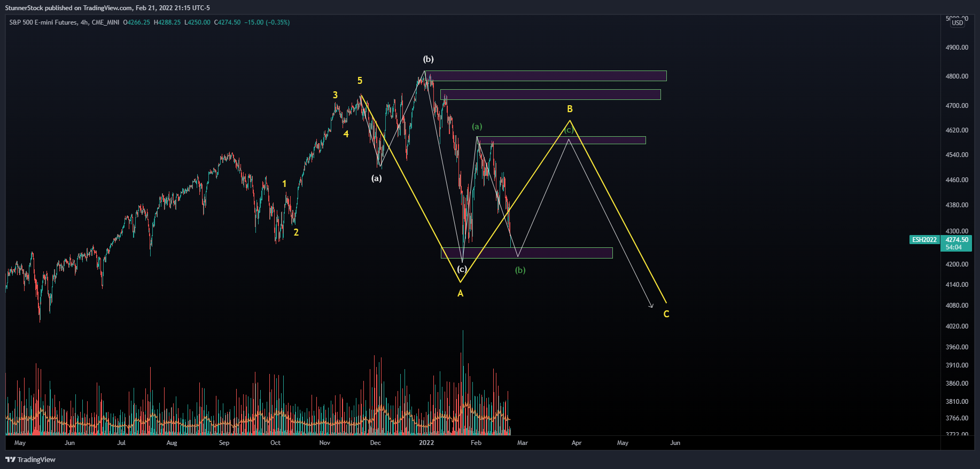Click the 4200.00 price axis label

(x=957, y=264)
